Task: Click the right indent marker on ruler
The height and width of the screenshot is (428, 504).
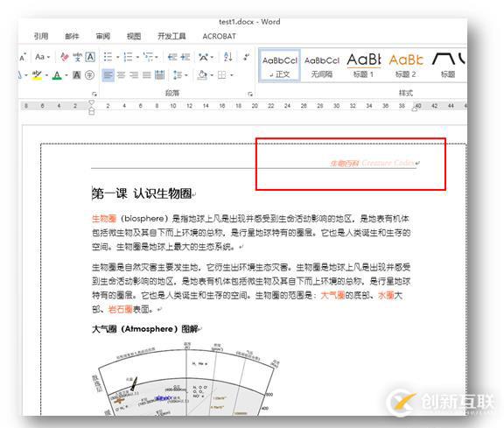Action: pyautogui.click(x=415, y=109)
